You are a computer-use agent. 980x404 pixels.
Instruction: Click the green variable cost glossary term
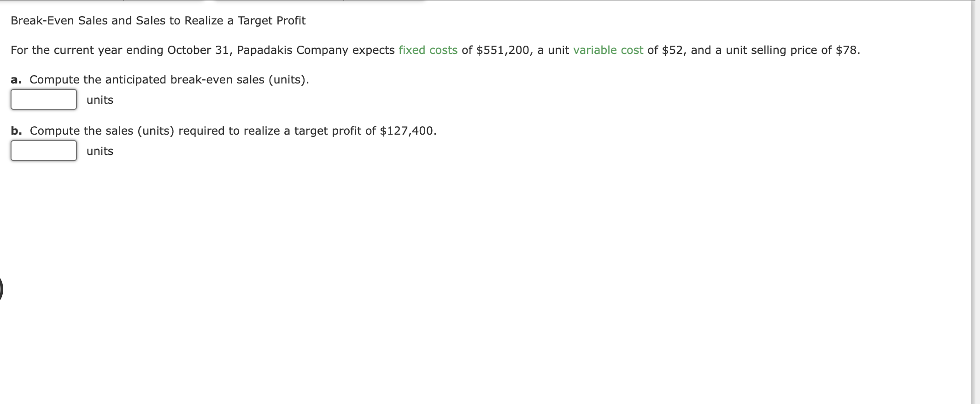pyautogui.click(x=608, y=50)
